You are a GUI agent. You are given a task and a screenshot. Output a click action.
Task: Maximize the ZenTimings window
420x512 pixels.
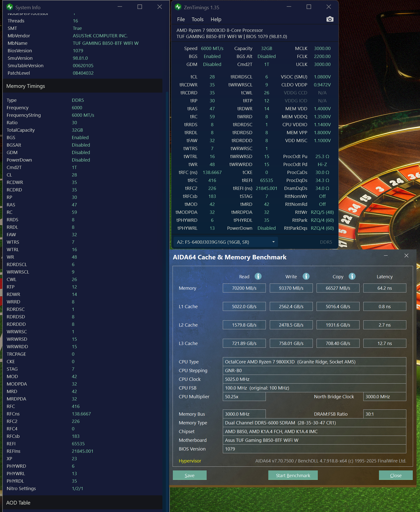[309, 7]
